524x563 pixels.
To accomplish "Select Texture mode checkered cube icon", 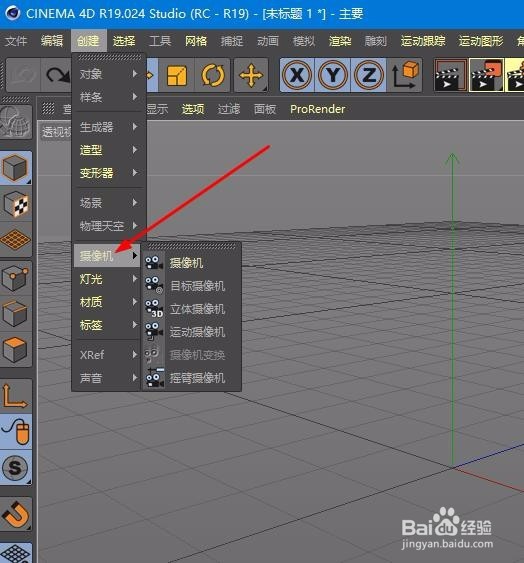I will (x=16, y=204).
